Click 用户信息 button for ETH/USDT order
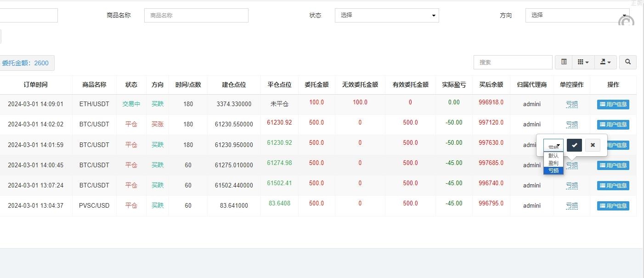The image size is (644, 278). tap(613, 104)
